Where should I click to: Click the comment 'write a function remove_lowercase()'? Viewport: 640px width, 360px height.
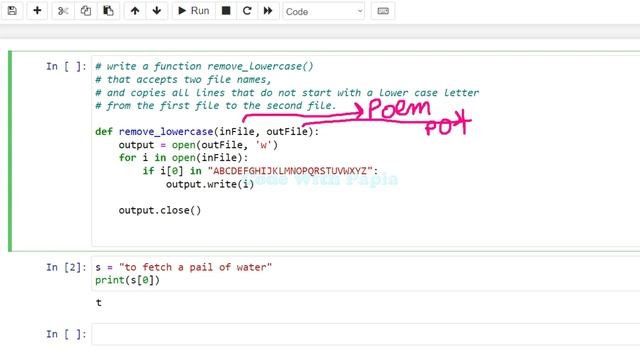(204, 67)
